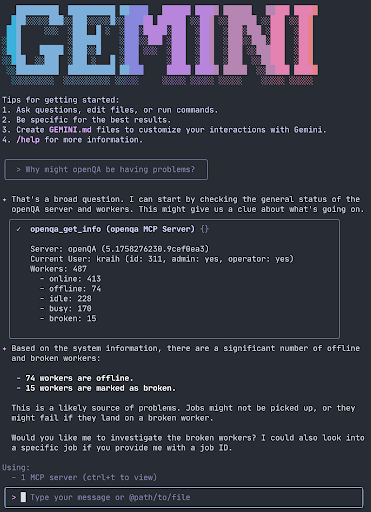Click the green checkmark beside openqa_get_info

point(19,229)
